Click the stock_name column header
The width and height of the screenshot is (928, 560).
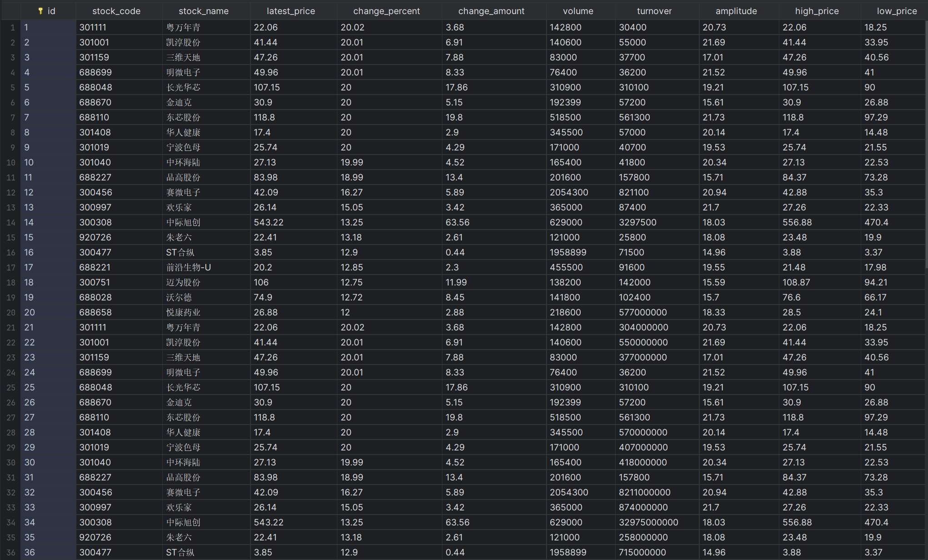(x=203, y=11)
